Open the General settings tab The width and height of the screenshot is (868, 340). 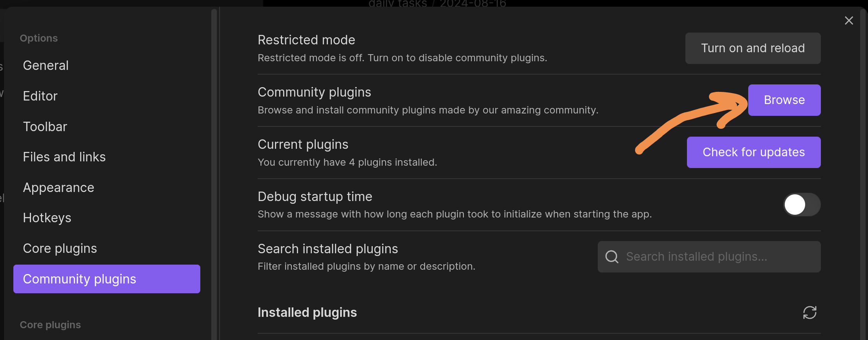[46, 66]
